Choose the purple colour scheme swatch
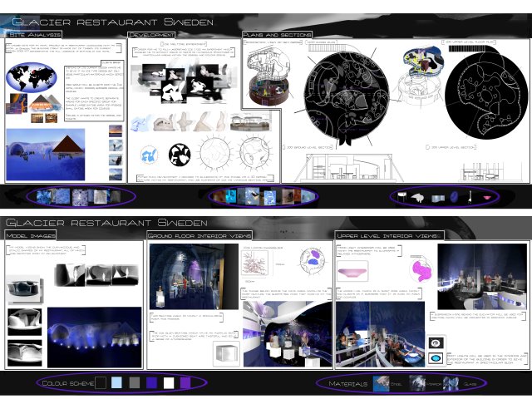 point(185,382)
